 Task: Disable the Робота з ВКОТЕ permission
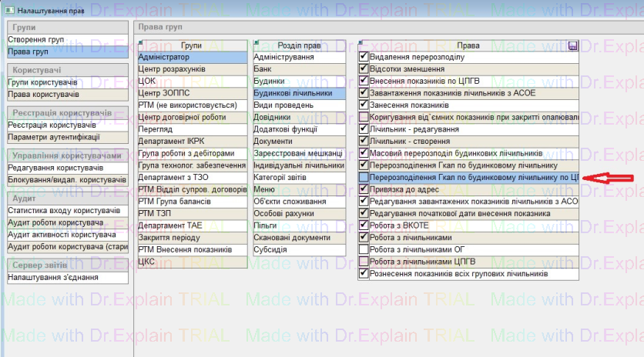pos(364,225)
